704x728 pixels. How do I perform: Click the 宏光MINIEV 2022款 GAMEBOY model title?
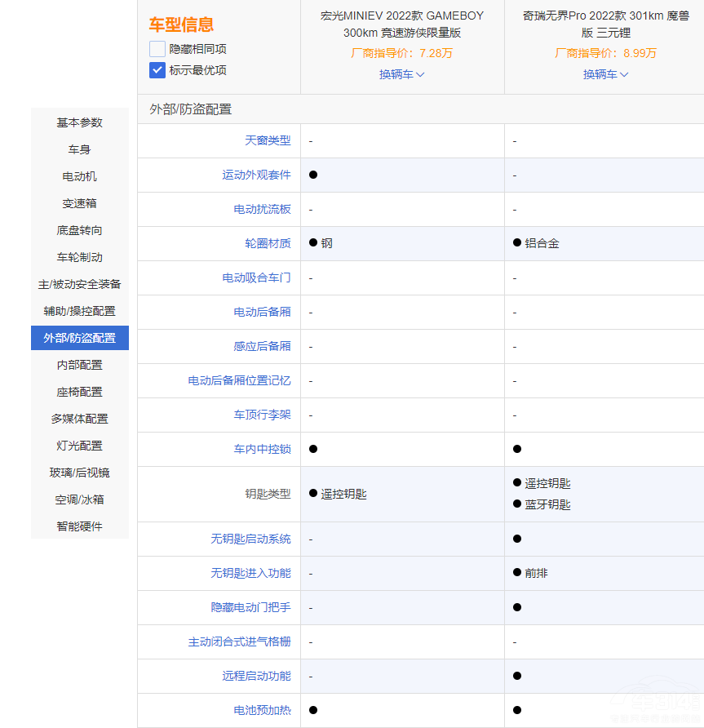402,24
